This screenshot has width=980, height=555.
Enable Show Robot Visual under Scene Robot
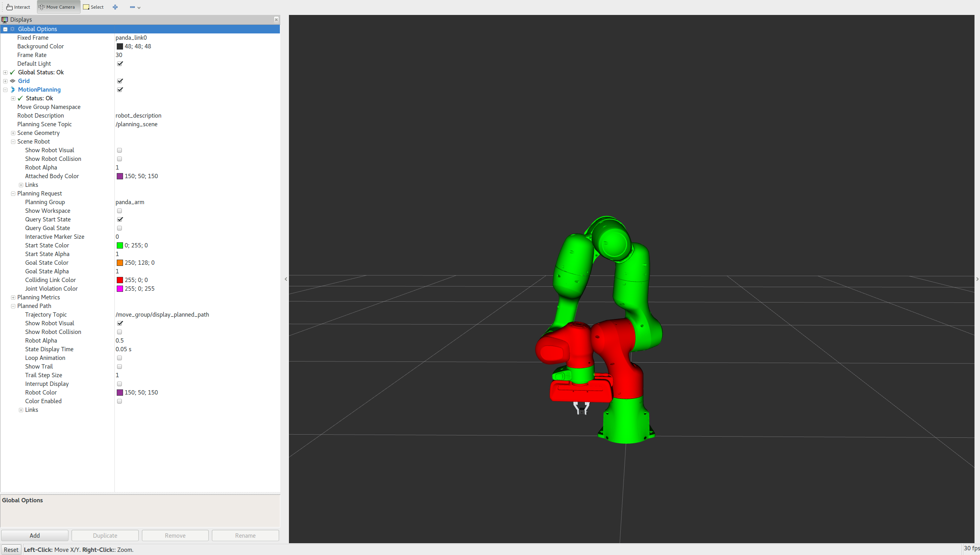point(120,150)
